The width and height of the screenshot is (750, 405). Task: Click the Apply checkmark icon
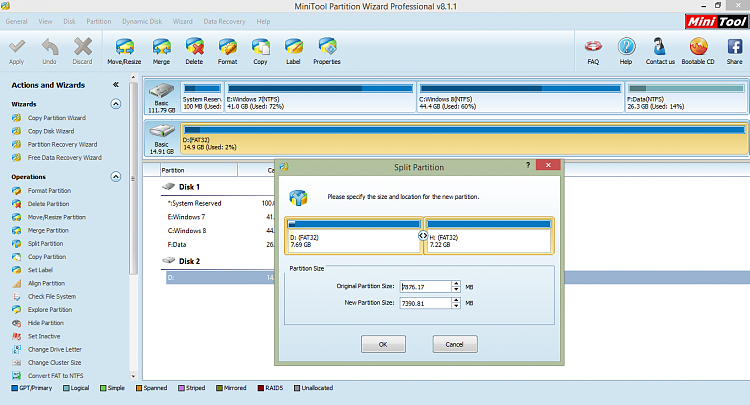click(x=17, y=47)
